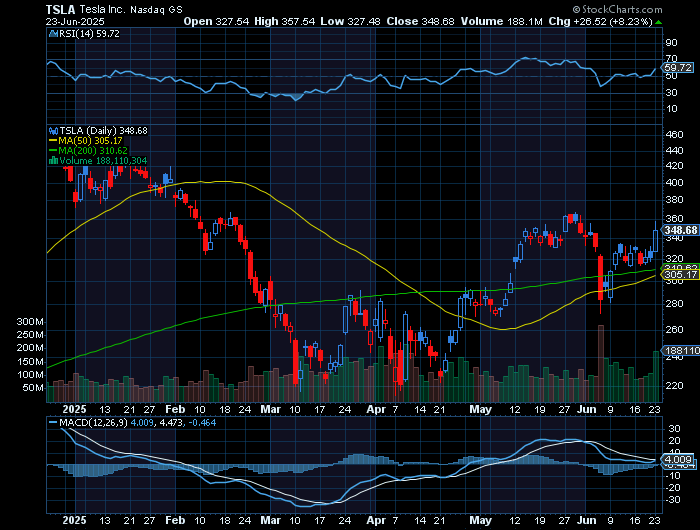Click the Volume 188.1M header value
The width and height of the screenshot is (700, 530).
point(502,21)
